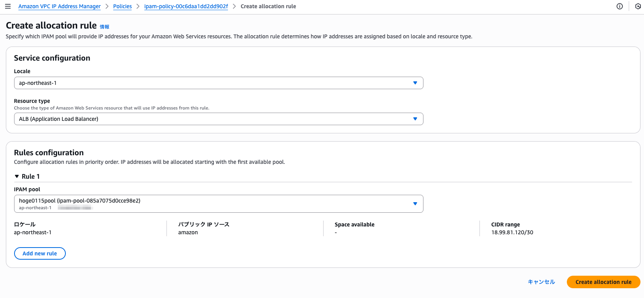Navigate to the Policies breadcrumb
The height and width of the screenshot is (298, 644).
click(122, 6)
